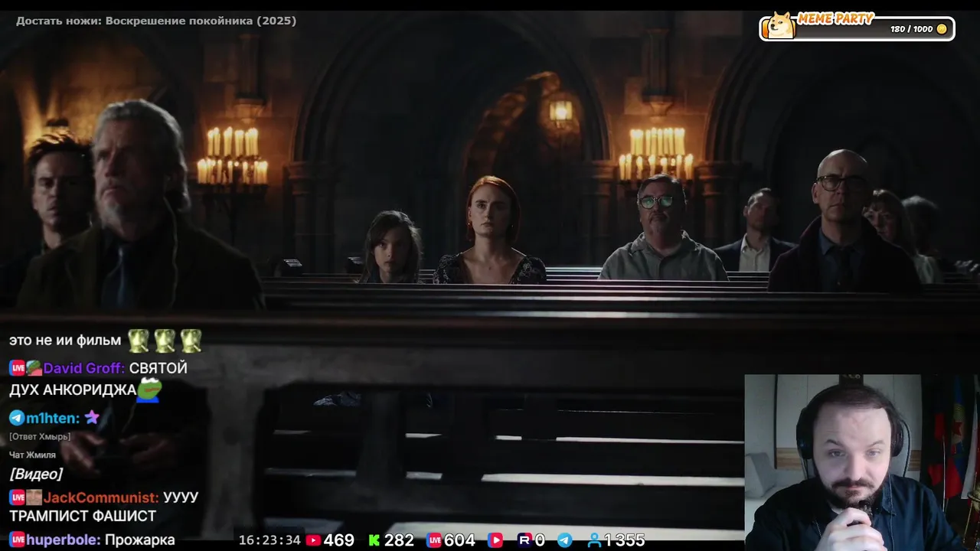Click the Telegram icon before m1hten

tap(17, 418)
